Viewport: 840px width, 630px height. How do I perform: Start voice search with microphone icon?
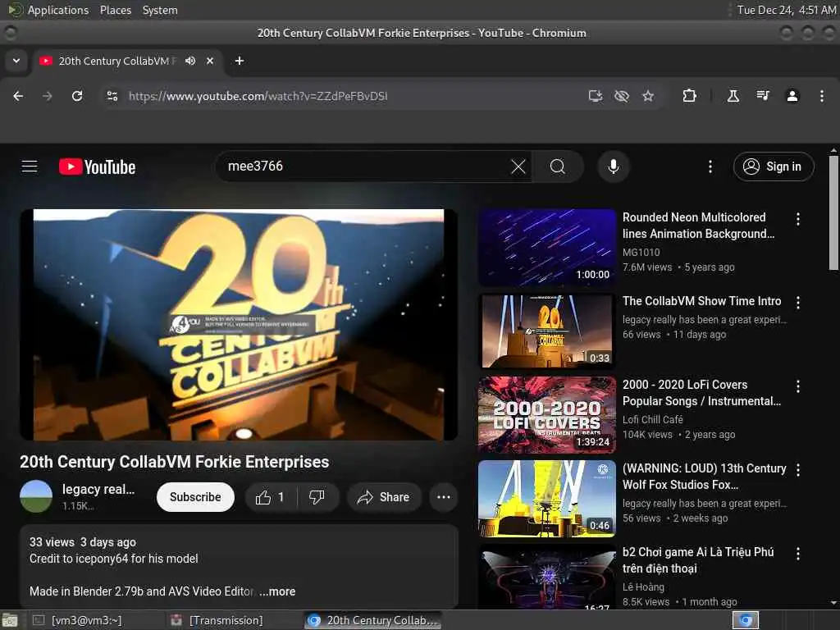pyautogui.click(x=614, y=167)
